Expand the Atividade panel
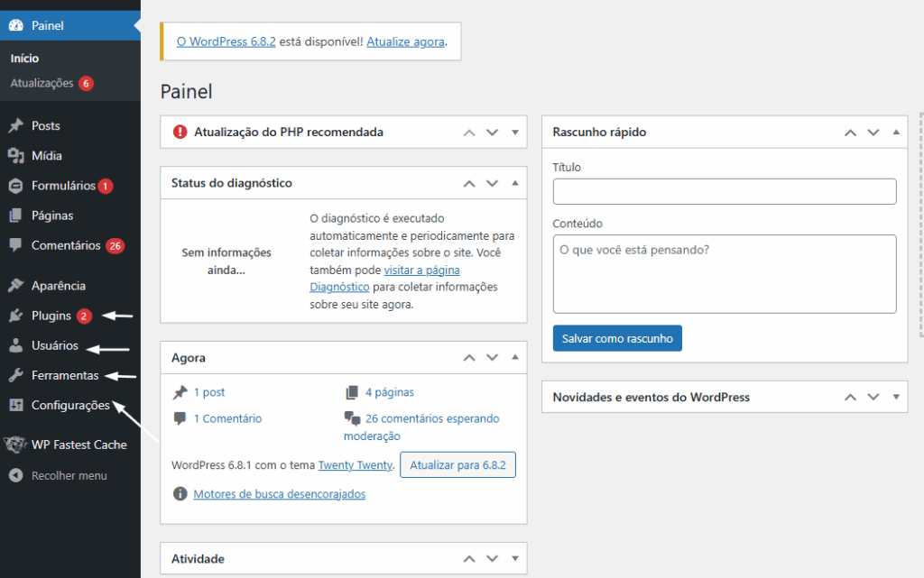This screenshot has height=578, width=924. pos(515,559)
